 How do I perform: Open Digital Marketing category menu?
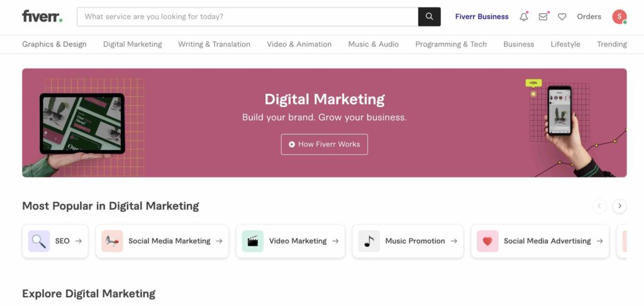coord(132,44)
